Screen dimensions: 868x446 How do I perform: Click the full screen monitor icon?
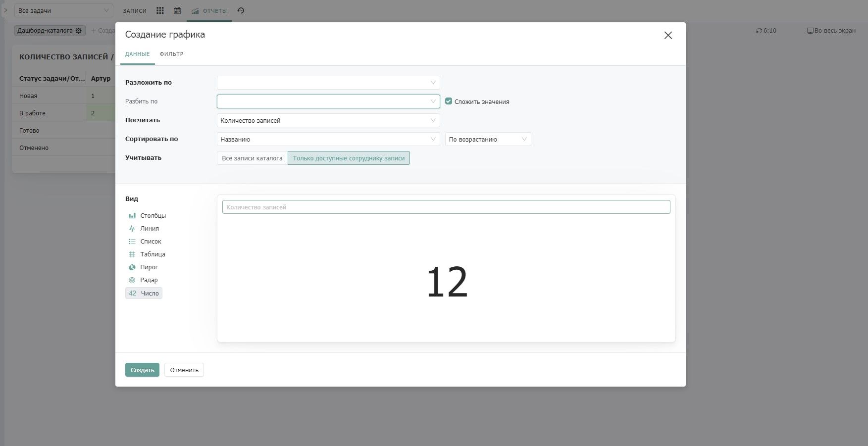pos(810,31)
